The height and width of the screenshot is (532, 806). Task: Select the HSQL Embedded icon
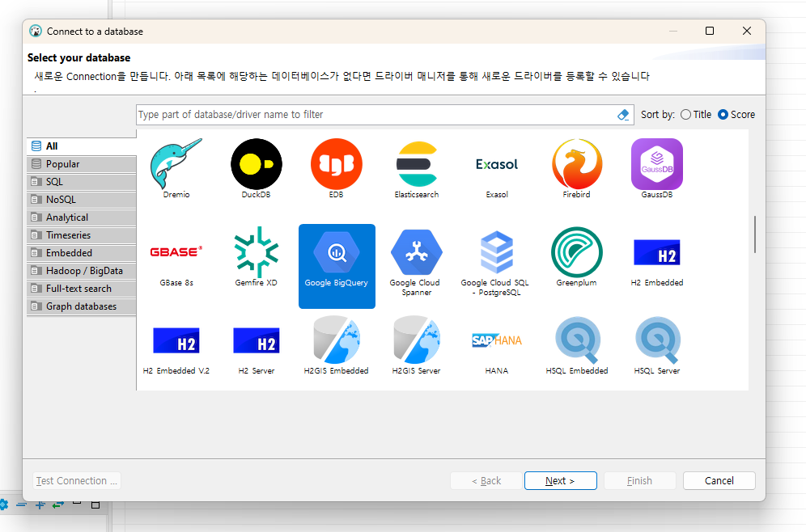(577, 340)
